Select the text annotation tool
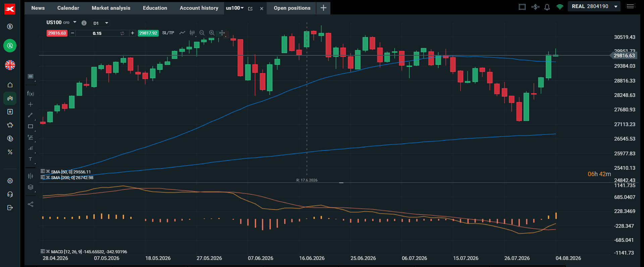Image resolution: width=644 pixels, height=267 pixels. 31,159
